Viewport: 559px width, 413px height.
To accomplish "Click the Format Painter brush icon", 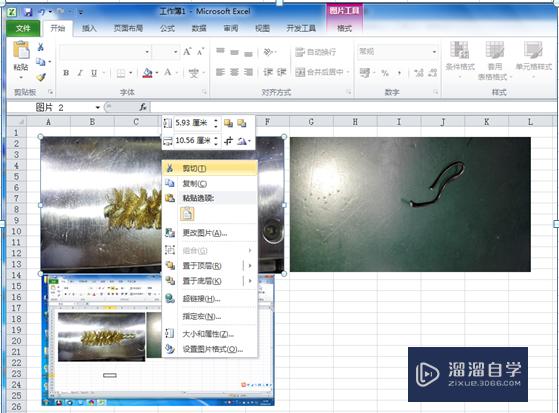I will click(x=41, y=77).
